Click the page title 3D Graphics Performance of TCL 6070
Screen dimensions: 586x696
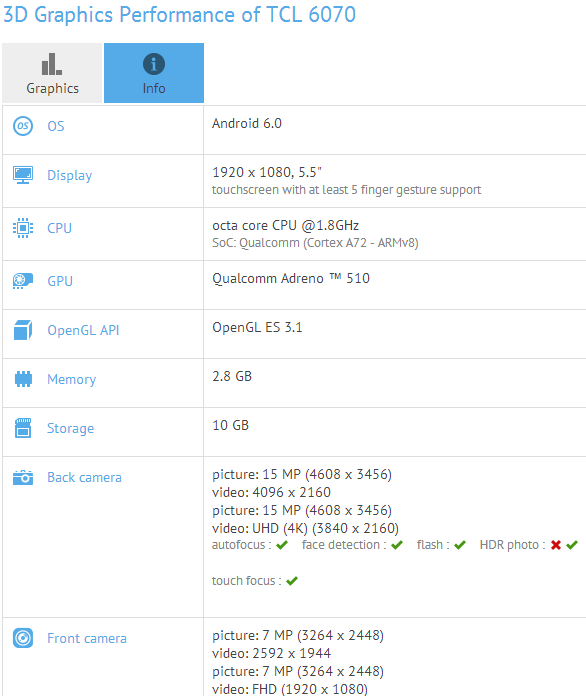point(179,15)
